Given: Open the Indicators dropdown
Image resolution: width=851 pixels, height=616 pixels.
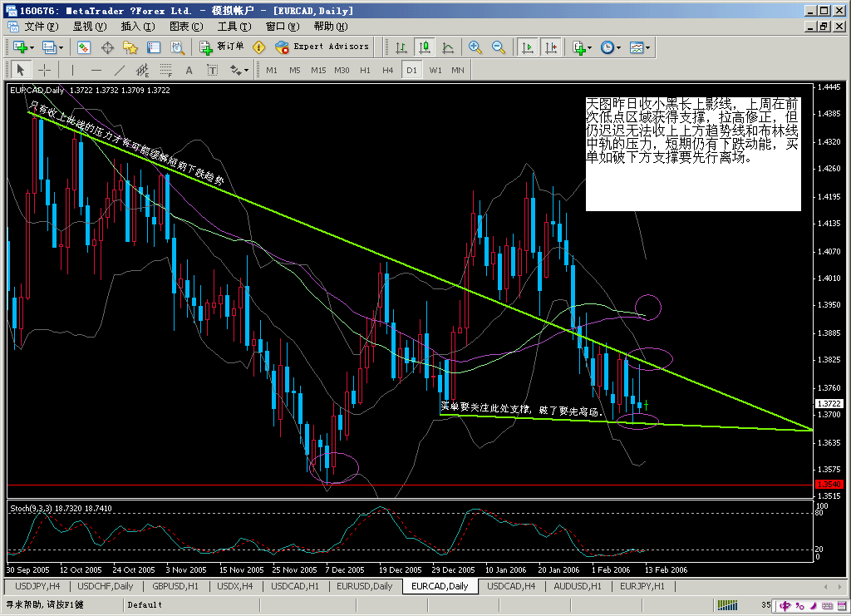Looking at the screenshot, I should (581, 47).
